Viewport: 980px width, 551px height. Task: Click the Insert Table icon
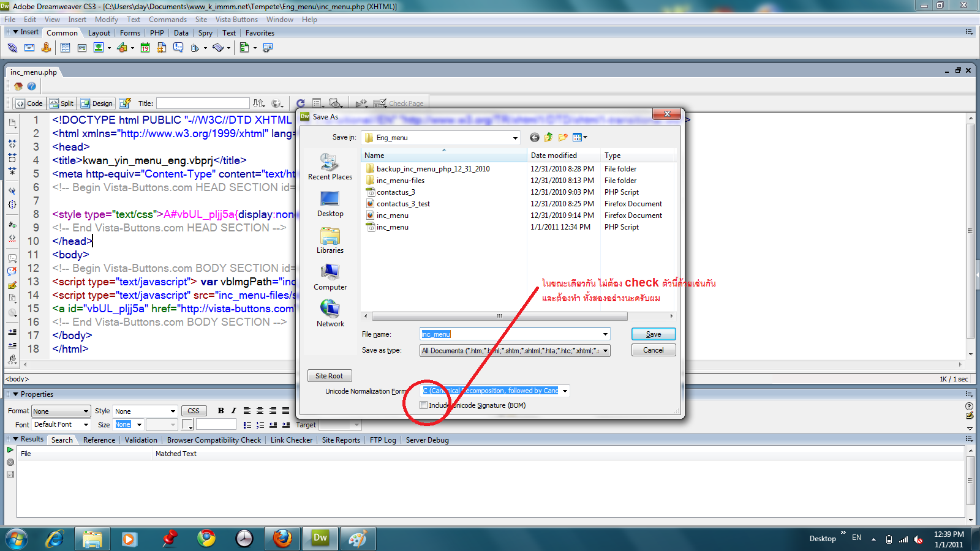[x=65, y=48]
